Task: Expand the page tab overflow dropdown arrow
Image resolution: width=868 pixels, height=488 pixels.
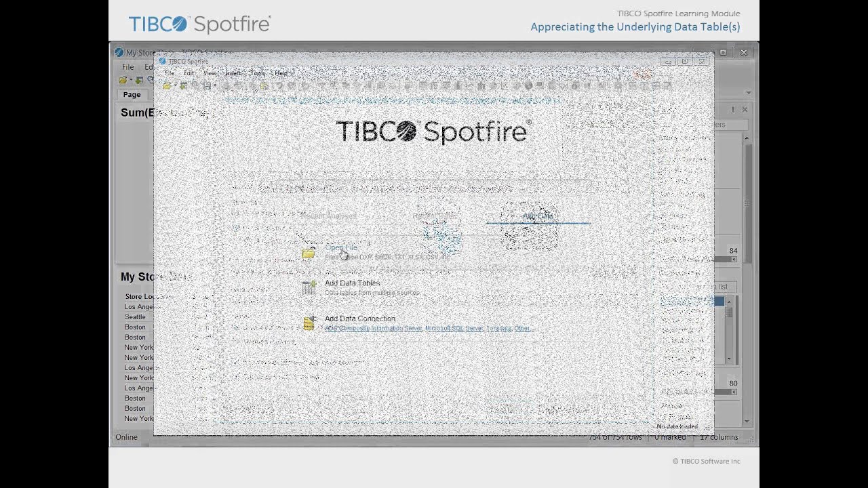Action: (748, 93)
